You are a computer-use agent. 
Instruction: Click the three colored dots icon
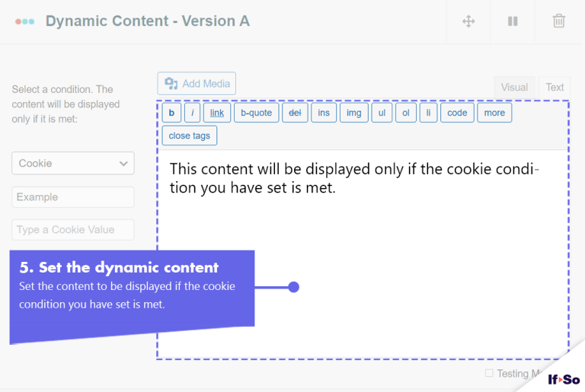pyautogui.click(x=25, y=21)
